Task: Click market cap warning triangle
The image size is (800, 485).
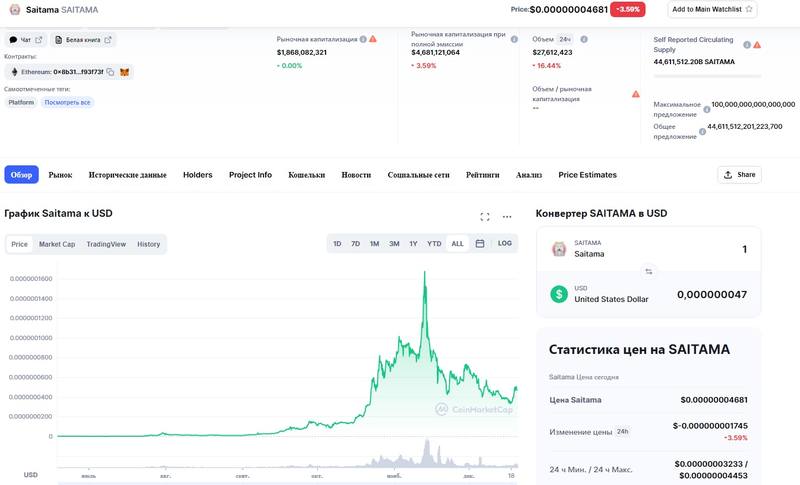Action: (x=373, y=39)
